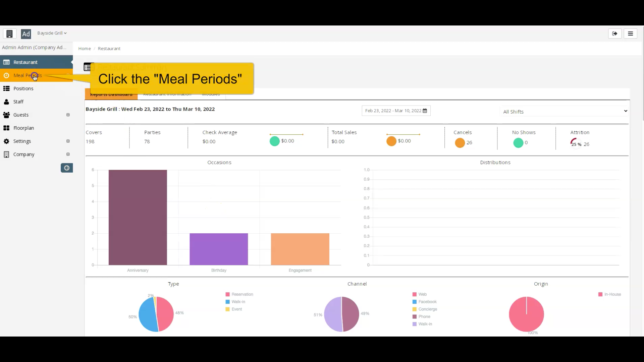644x362 pixels.
Task: Expand the Guests submenu plus
Action: 68,115
